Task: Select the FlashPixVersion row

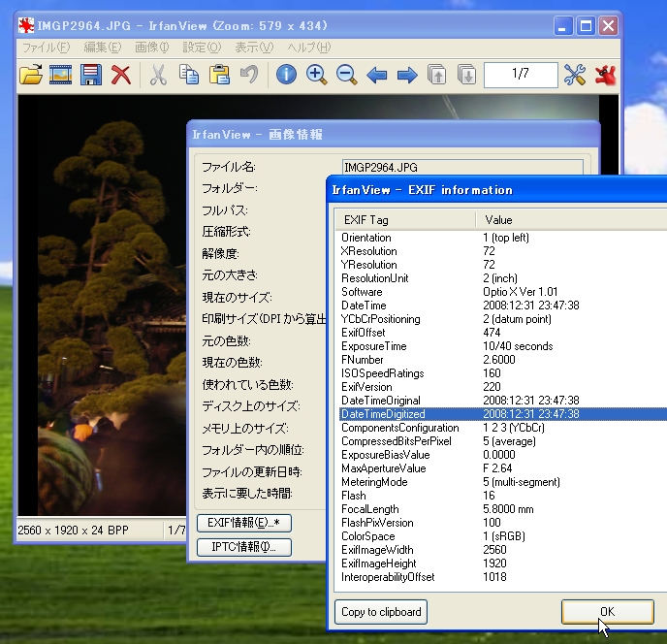Action: click(503, 523)
